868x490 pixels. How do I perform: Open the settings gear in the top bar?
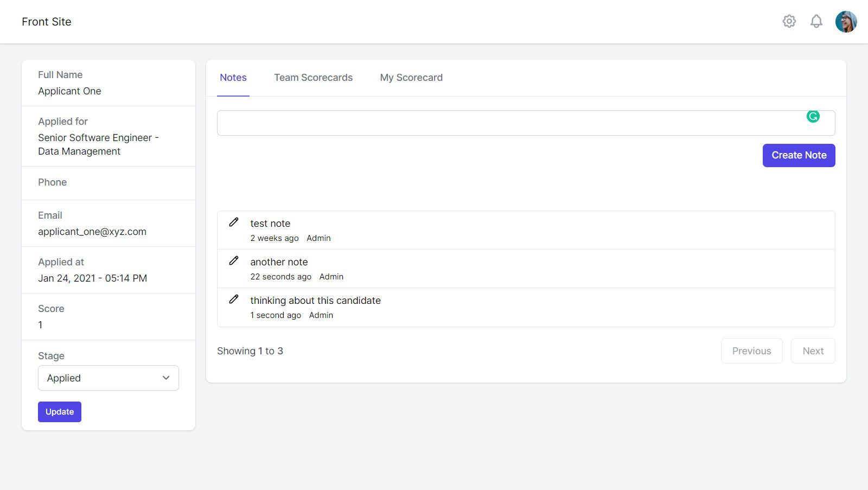[x=789, y=21]
